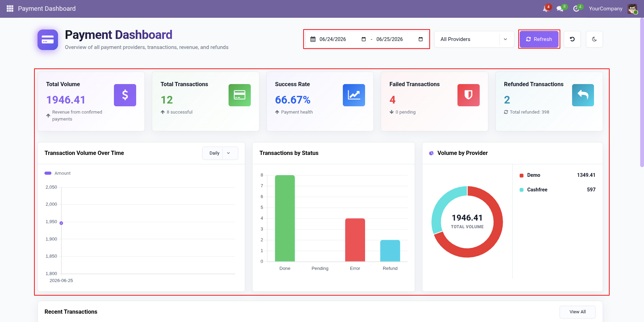This screenshot has height=322, width=644.
Task: Toggle Amount series in chart legend
Action: [58, 173]
